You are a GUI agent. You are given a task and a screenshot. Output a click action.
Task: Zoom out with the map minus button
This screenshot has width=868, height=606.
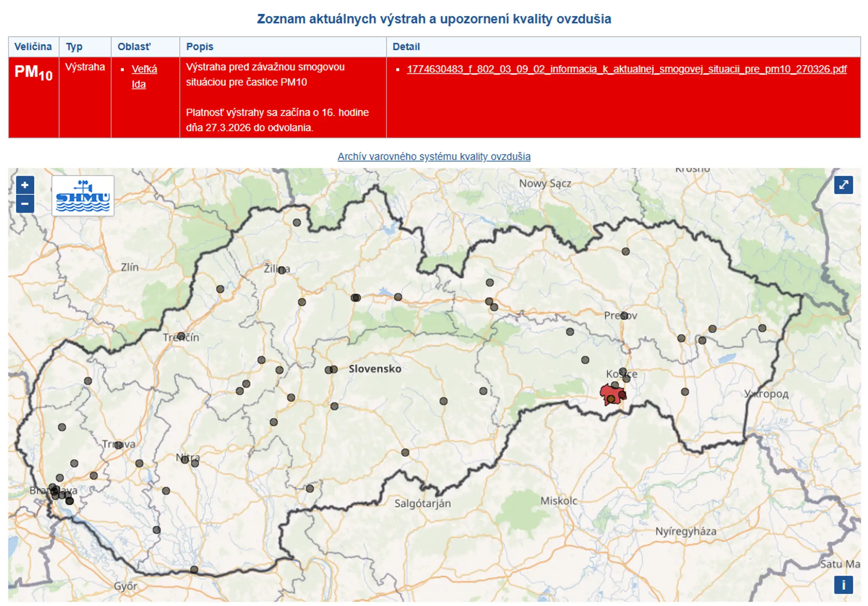25,204
